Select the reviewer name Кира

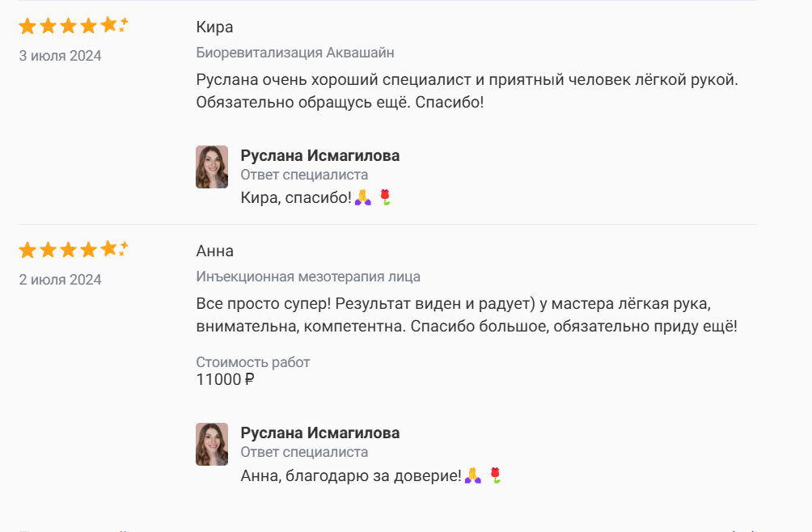214,27
